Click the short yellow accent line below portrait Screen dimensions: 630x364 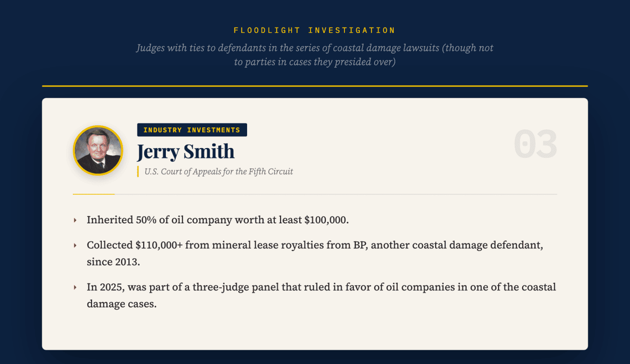[x=94, y=194]
